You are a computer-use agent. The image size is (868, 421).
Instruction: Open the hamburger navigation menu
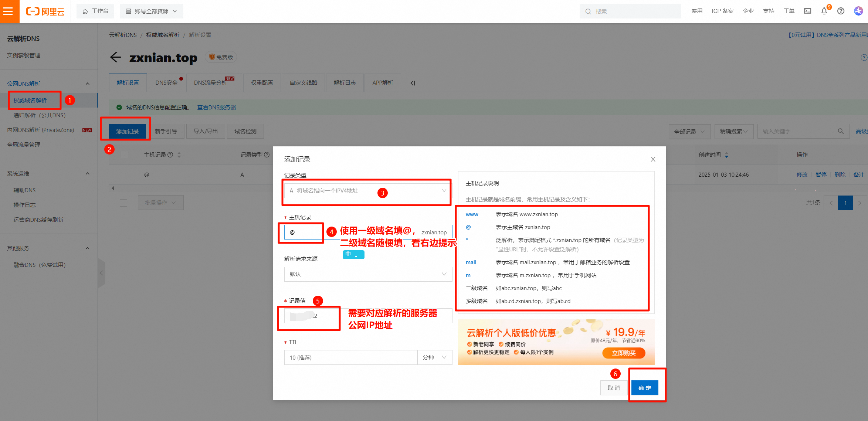click(8, 11)
